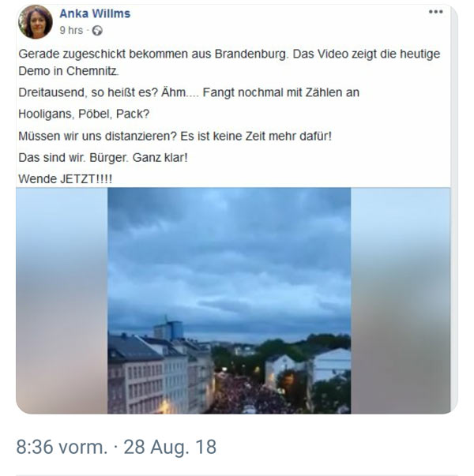Open the three-dot post options menu
The height and width of the screenshot is (476, 474).
(435, 12)
